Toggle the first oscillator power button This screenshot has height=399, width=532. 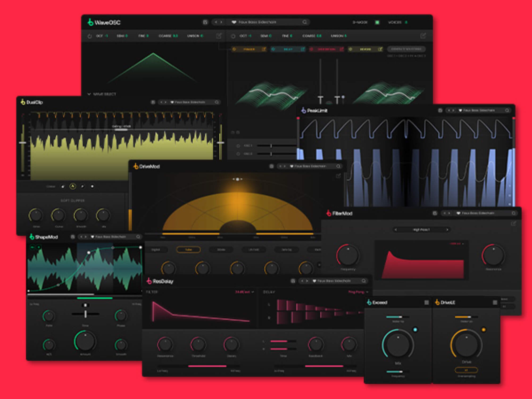click(x=90, y=36)
